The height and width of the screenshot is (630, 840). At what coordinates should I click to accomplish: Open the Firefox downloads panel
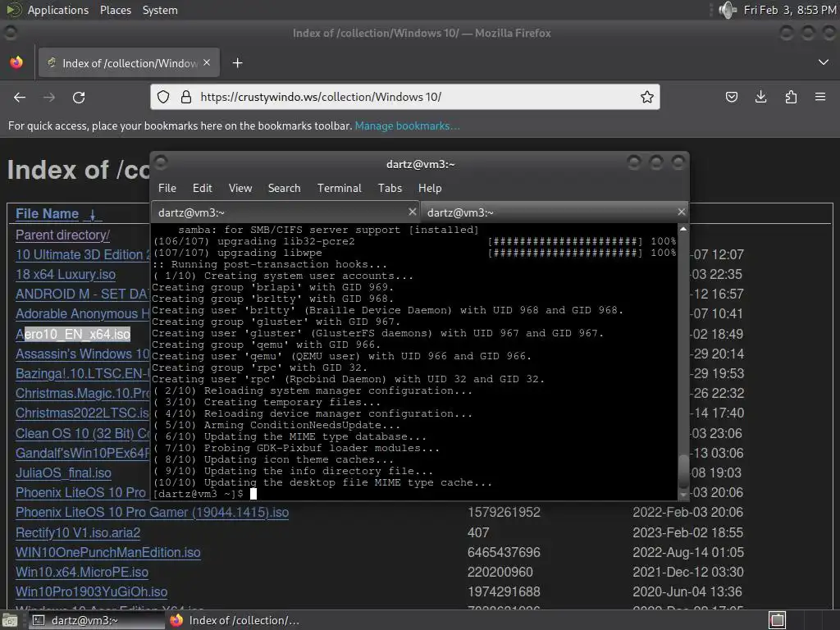760,97
